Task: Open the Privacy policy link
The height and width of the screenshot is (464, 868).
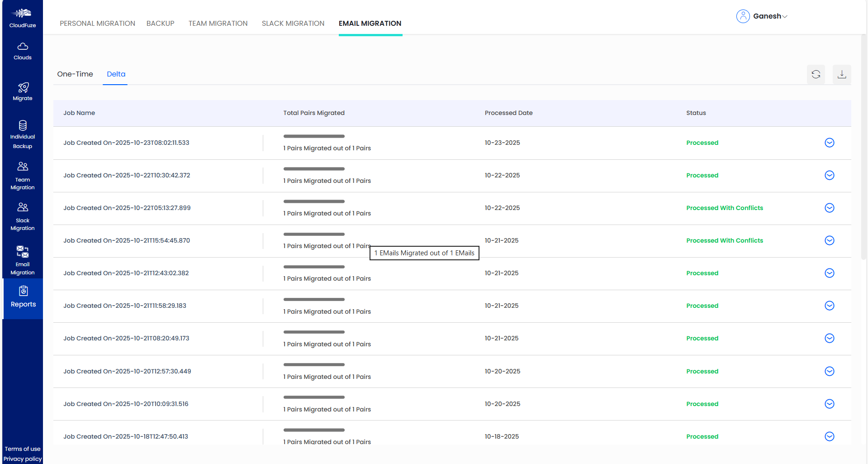Action: tap(23, 459)
